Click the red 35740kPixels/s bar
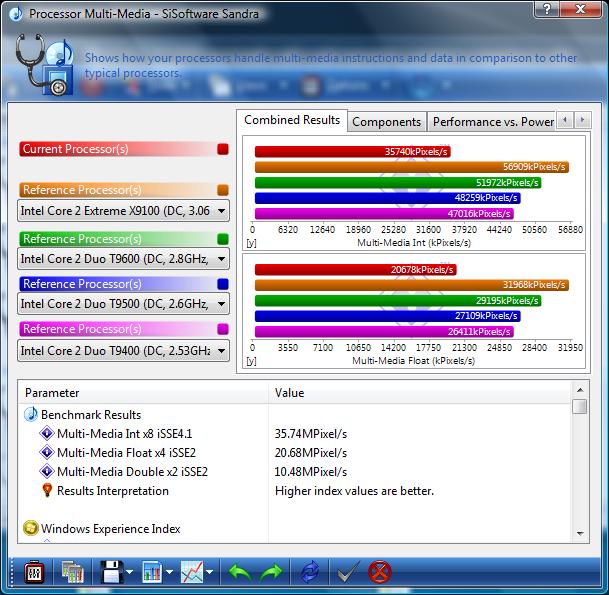Image resolution: width=609 pixels, height=595 pixels. point(353,151)
